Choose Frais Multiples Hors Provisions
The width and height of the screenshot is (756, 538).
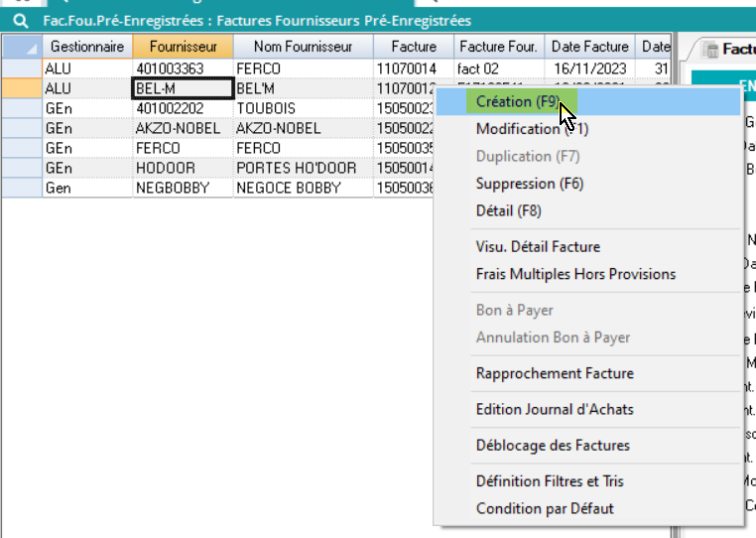point(575,274)
